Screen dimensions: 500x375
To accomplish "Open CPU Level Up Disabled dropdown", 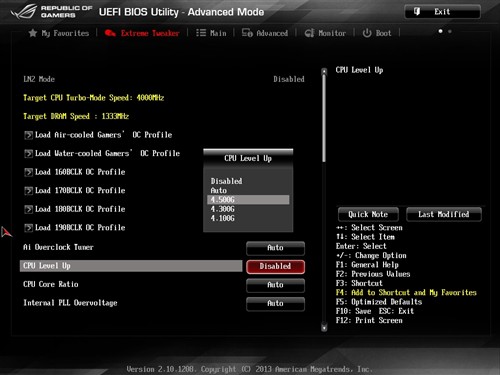I will (x=275, y=266).
